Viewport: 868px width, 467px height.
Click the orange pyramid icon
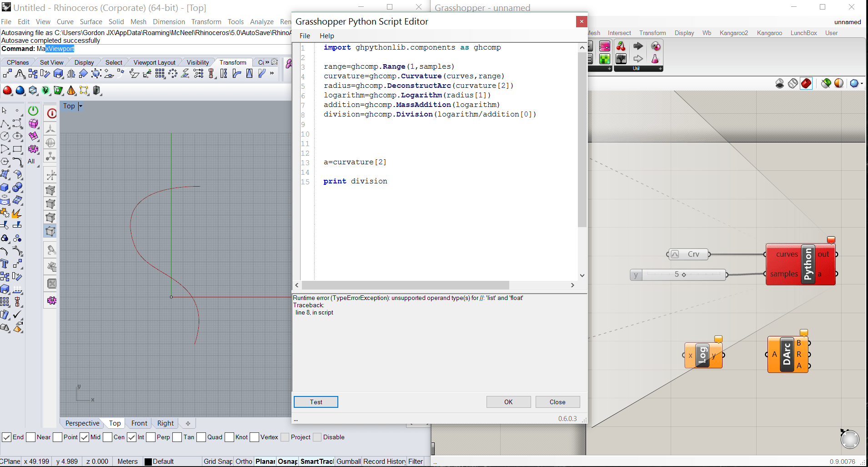tap(71, 90)
